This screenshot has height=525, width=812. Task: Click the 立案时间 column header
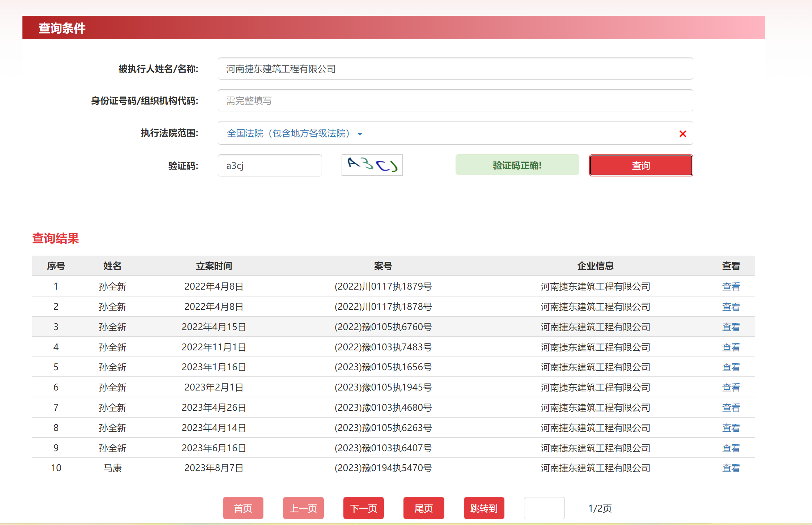[214, 266]
